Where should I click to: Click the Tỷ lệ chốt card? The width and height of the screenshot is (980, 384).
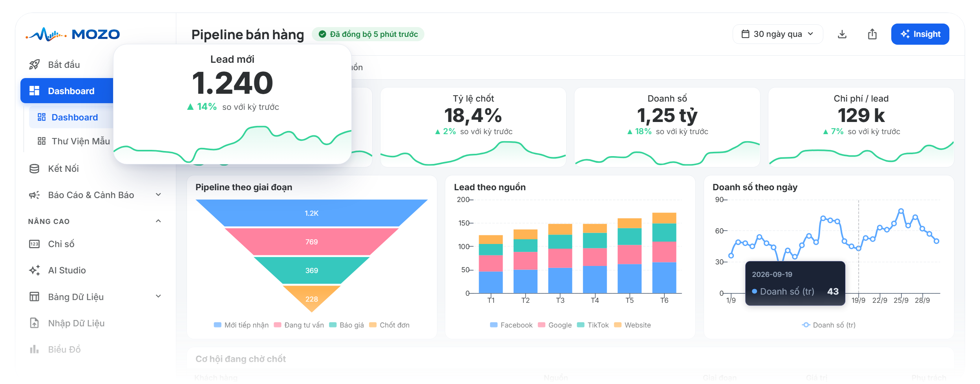[473, 127]
